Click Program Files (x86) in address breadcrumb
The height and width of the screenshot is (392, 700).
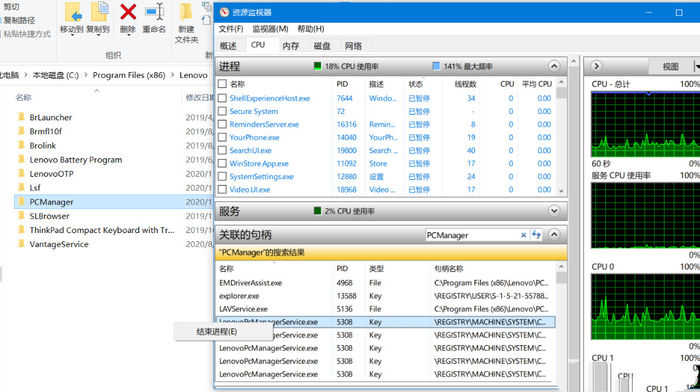[x=129, y=75]
